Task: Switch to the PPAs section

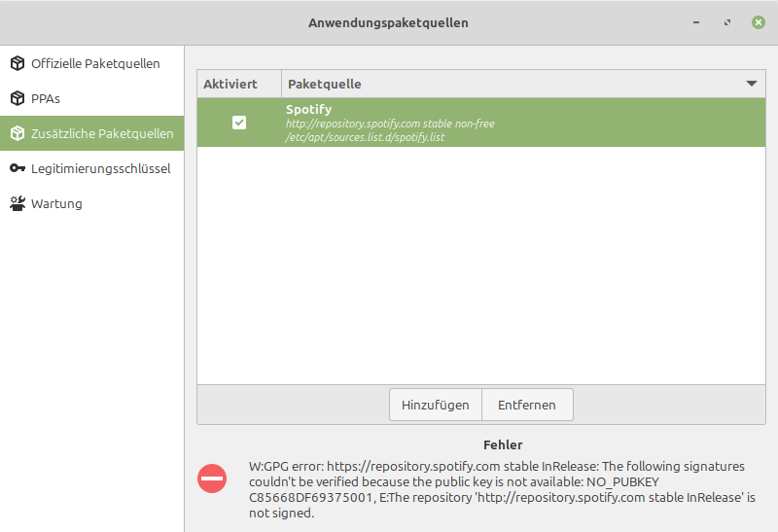Action: coord(46,99)
